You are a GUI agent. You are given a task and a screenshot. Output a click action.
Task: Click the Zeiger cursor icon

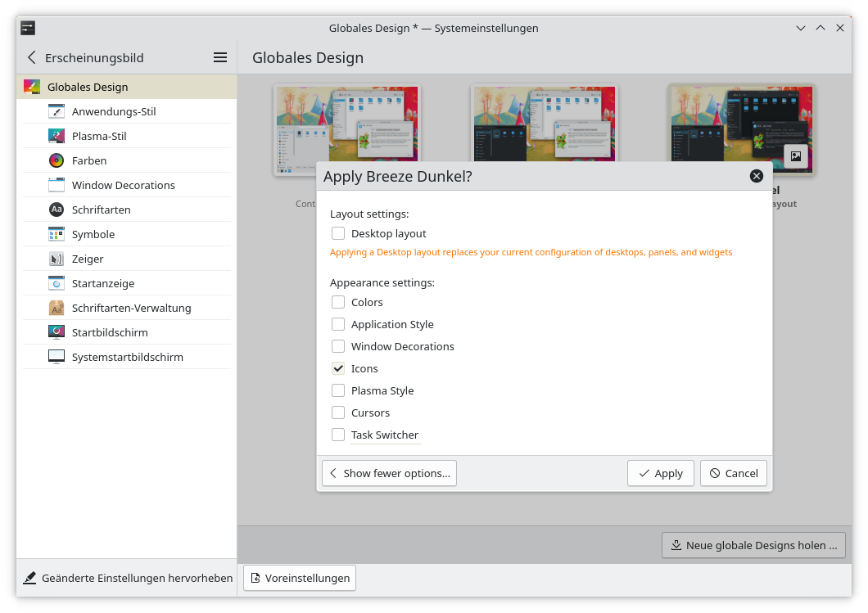(57, 259)
